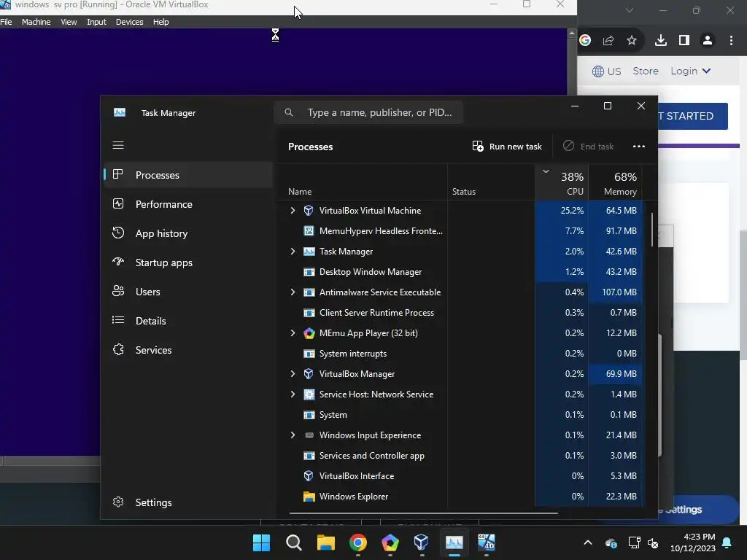Expand the Task Manager process row
The height and width of the screenshot is (560, 747).
tap(293, 251)
